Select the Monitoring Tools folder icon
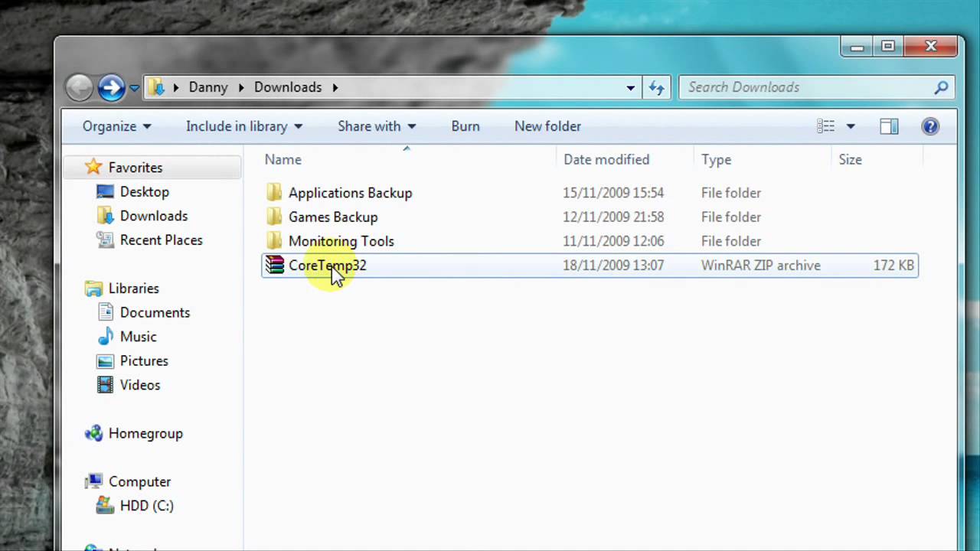 (274, 240)
